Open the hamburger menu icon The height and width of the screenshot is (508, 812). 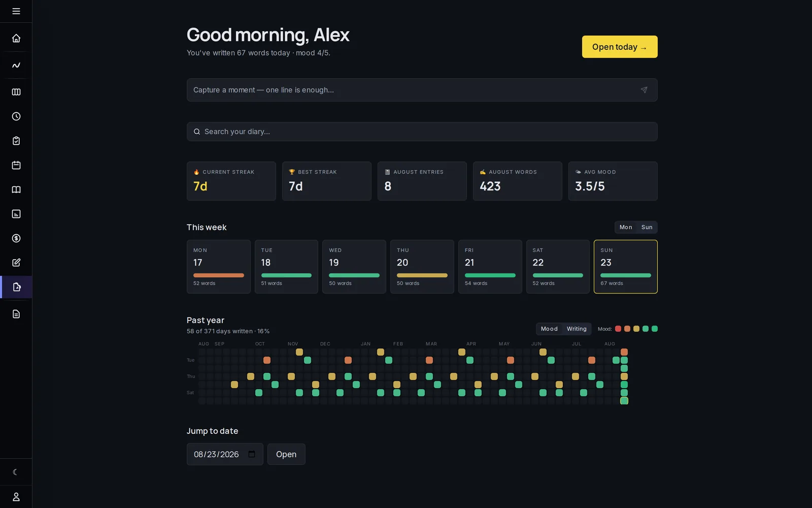[16, 11]
